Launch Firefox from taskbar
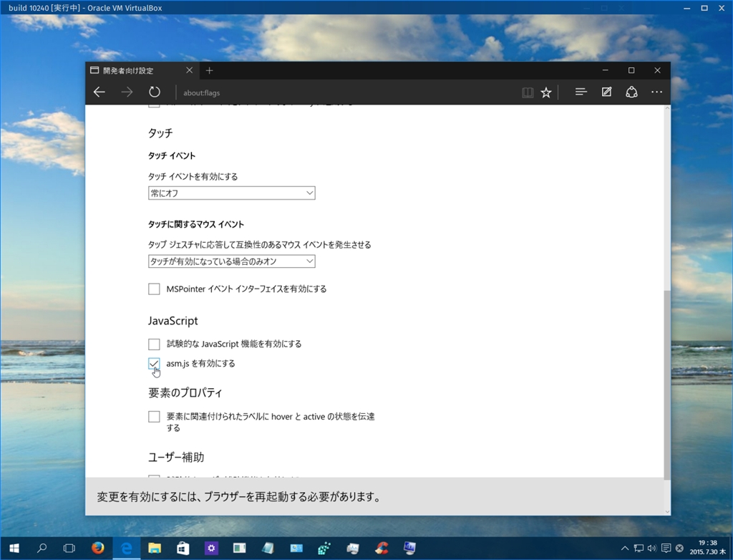Screen dimensions: 733x560 pyautogui.click(x=97, y=549)
